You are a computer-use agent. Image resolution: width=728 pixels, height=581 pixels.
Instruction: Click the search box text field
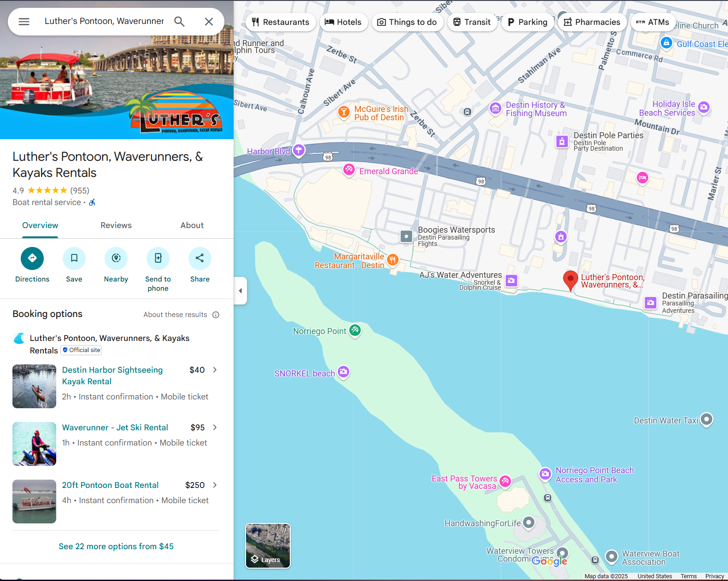tap(104, 21)
